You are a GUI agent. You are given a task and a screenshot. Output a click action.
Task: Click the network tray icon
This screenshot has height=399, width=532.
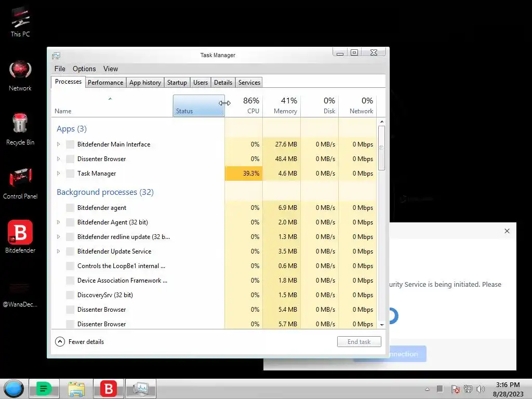468,389
